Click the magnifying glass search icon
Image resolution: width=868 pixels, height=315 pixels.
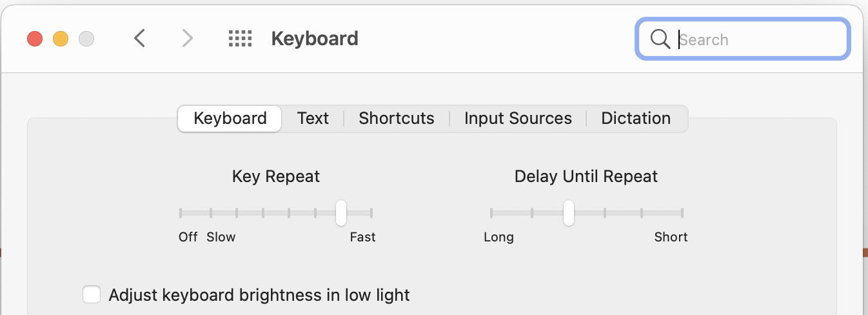click(x=660, y=39)
